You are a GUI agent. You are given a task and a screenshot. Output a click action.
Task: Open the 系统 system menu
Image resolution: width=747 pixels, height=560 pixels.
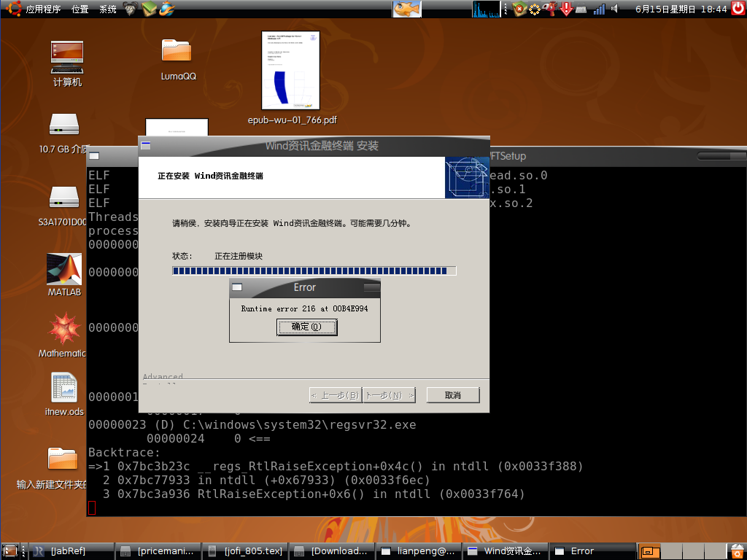(108, 9)
